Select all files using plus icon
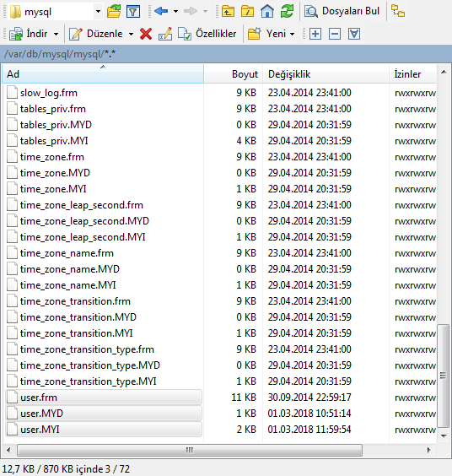Viewport: 452px width, 476px height. 315,34
